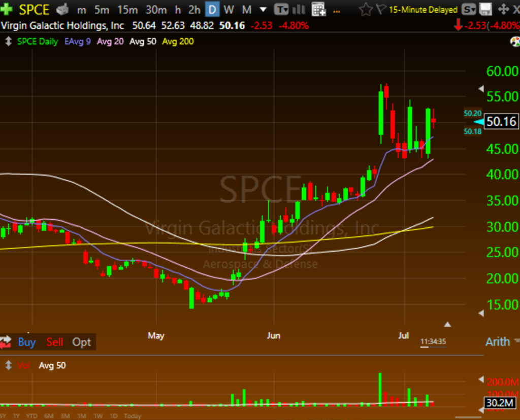Image resolution: width=520 pixels, height=420 pixels.
Task: Click the 50.18 bid price label
Action: pyautogui.click(x=473, y=131)
